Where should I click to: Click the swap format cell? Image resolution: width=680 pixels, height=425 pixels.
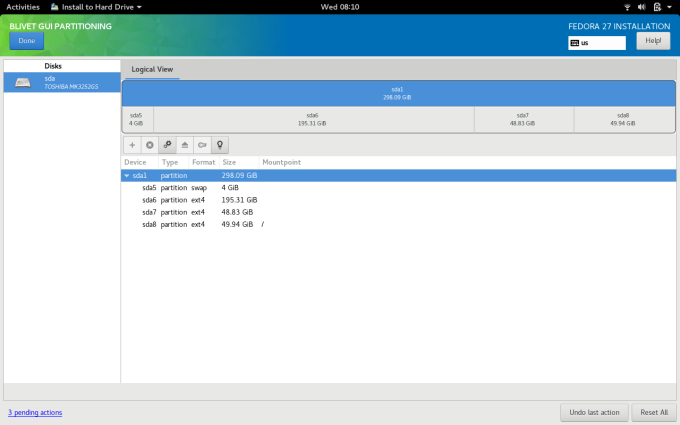199,188
